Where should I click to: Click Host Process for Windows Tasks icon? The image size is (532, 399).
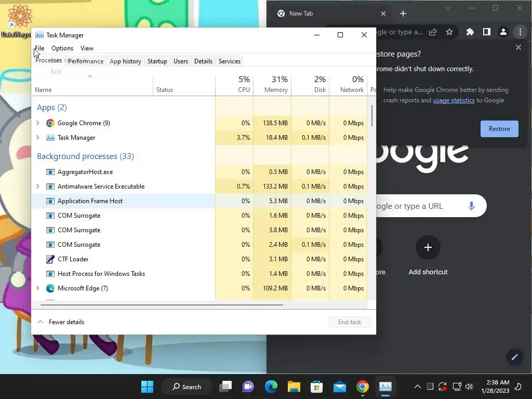tap(50, 273)
